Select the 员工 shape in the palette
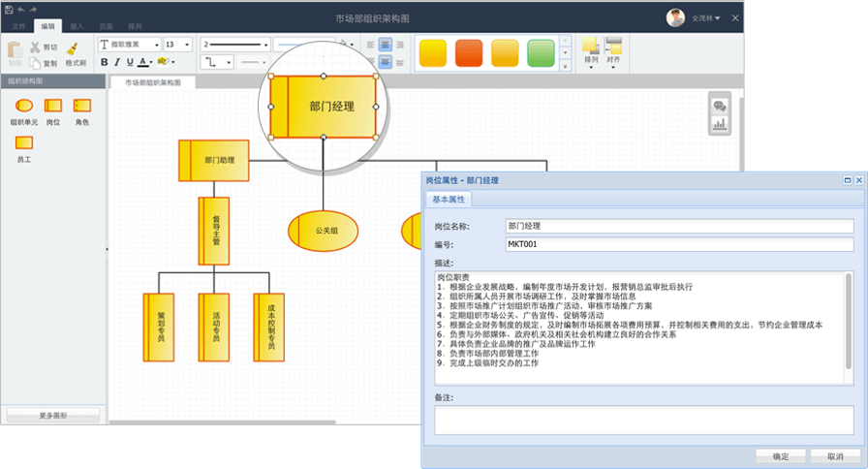 24,142
